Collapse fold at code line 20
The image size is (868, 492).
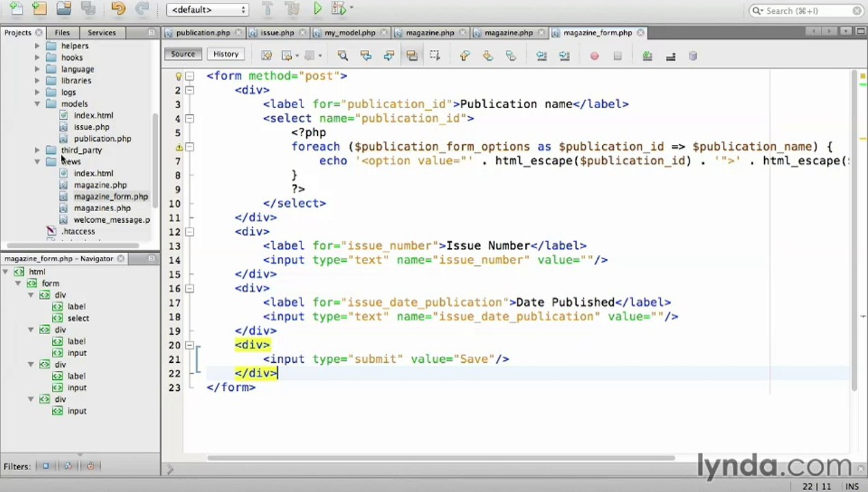click(x=189, y=345)
